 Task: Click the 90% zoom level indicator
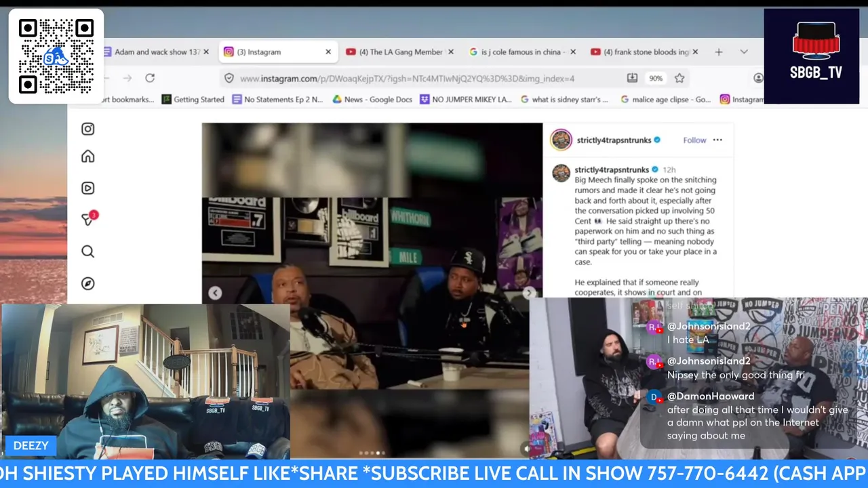click(656, 78)
